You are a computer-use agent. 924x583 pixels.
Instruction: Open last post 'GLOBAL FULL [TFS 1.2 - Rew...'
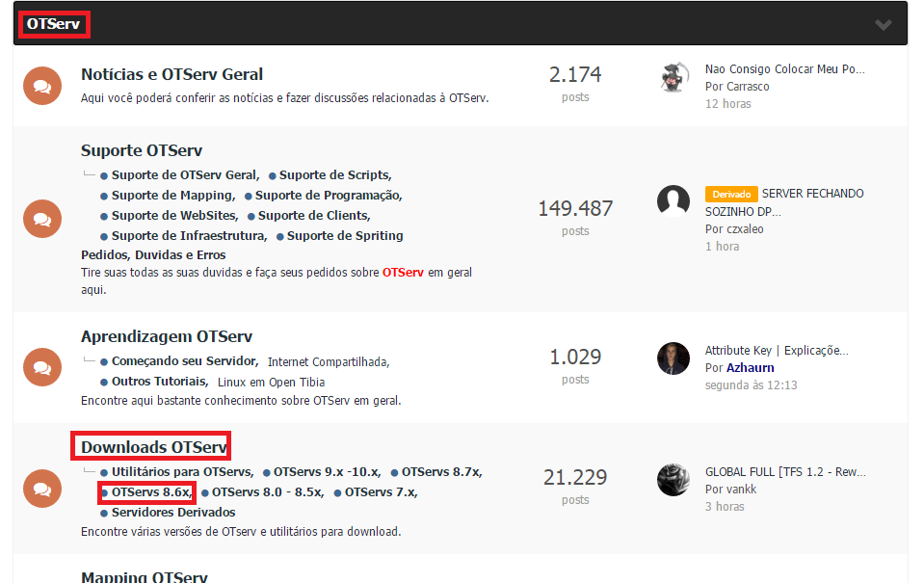[785, 472]
